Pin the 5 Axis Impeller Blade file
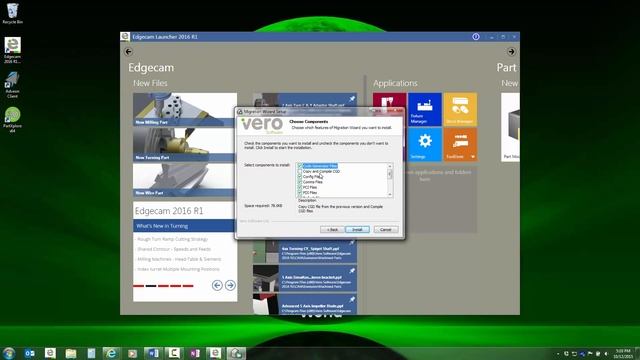Image resolution: width=640 pixels, height=360 pixels. pyautogui.click(x=352, y=300)
